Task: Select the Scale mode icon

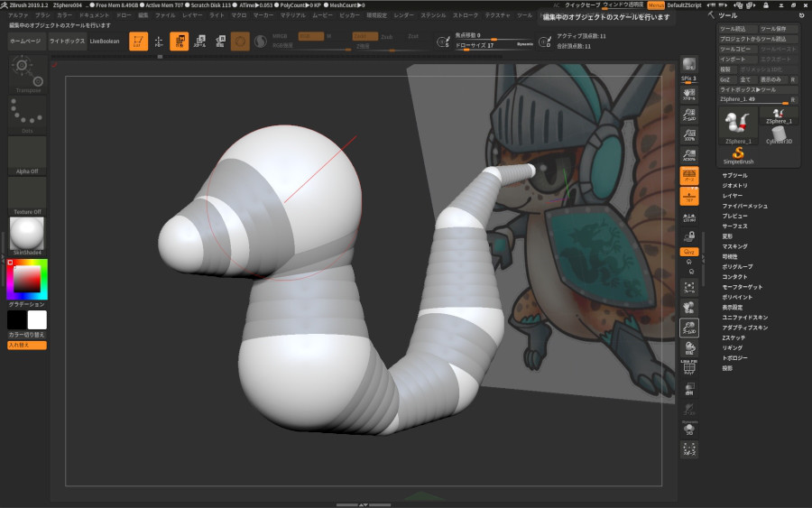Action: [x=200, y=42]
